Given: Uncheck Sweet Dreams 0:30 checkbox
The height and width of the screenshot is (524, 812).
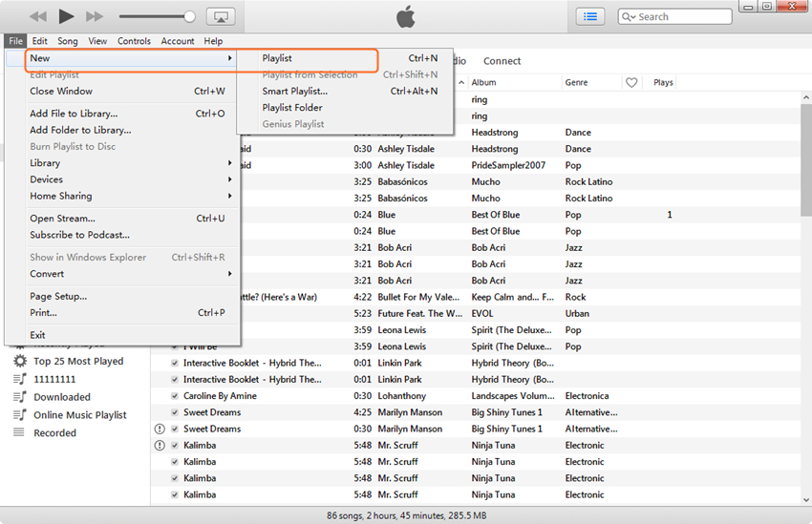Looking at the screenshot, I should (175, 430).
